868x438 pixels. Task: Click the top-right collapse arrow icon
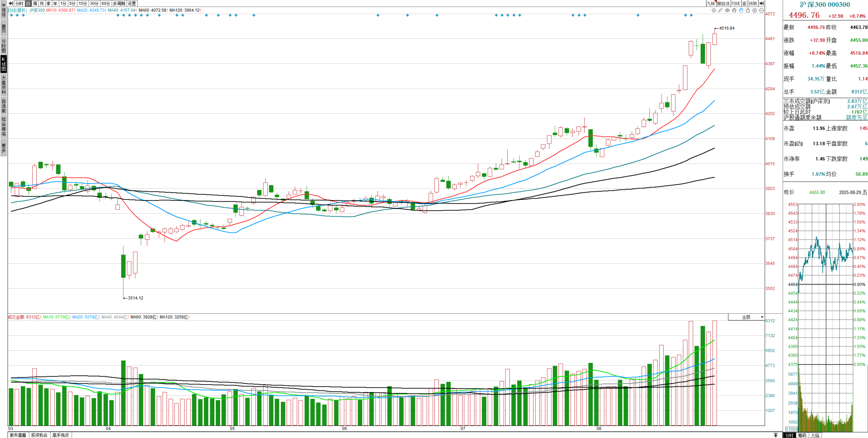tap(762, 3)
